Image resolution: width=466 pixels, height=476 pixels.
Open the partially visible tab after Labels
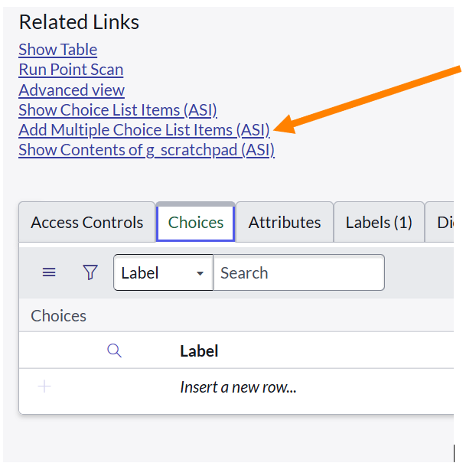[x=442, y=223]
